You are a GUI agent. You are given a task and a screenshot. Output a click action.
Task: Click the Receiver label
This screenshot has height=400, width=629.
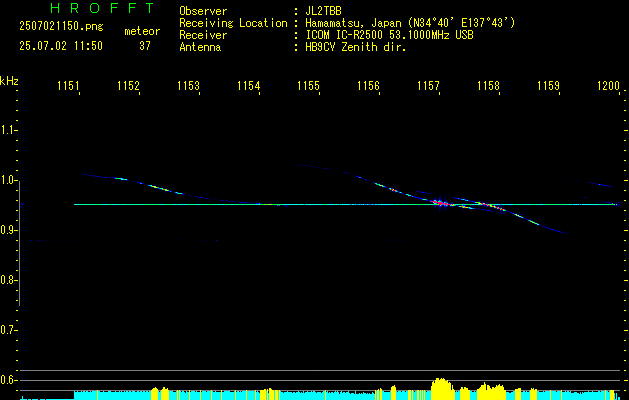[203, 35]
